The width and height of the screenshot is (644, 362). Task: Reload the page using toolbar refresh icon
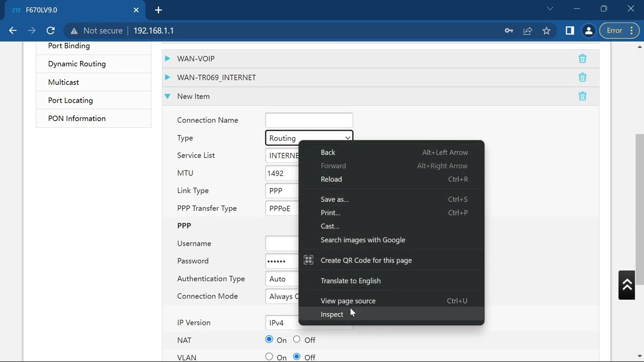coord(50,31)
